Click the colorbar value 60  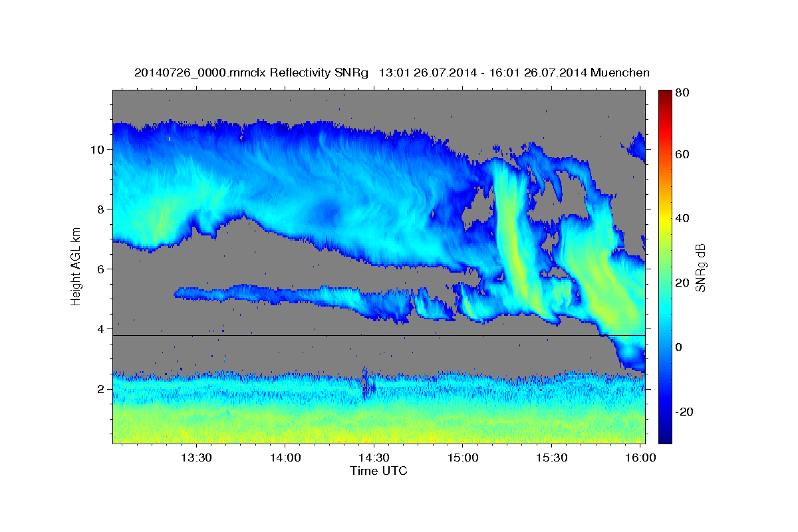tap(683, 154)
